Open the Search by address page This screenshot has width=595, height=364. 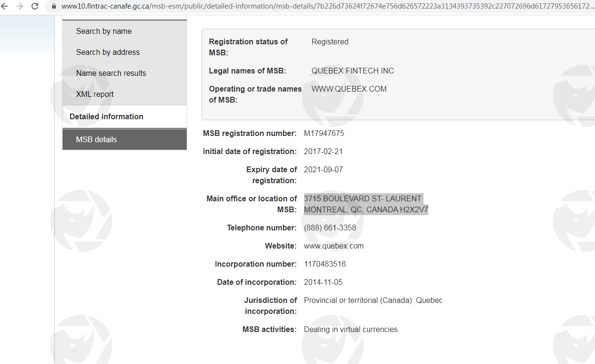[108, 52]
